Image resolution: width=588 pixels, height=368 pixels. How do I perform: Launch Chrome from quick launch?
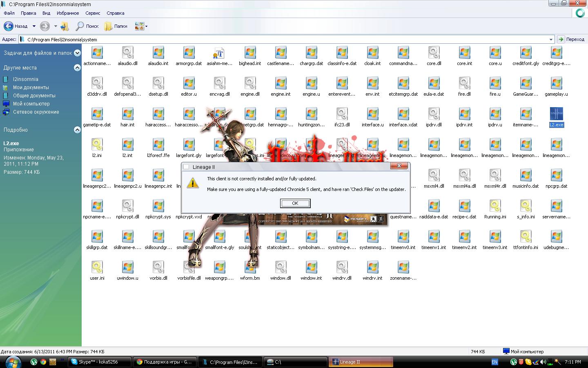(43, 362)
